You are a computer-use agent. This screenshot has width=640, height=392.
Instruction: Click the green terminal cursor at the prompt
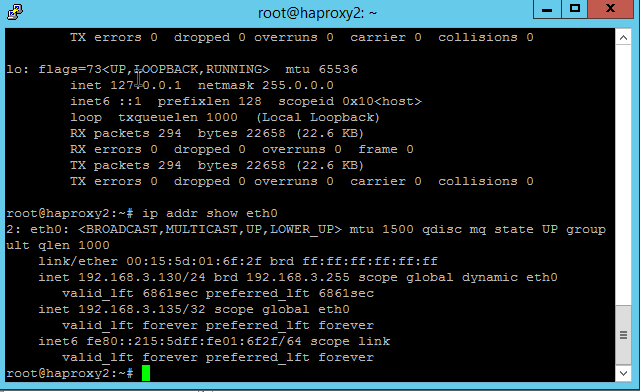pos(146,373)
